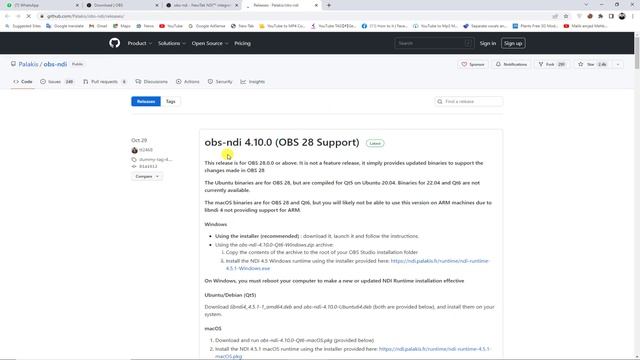Close the WhatsApp browser tab
640x360 pixels.
pos(77,5)
